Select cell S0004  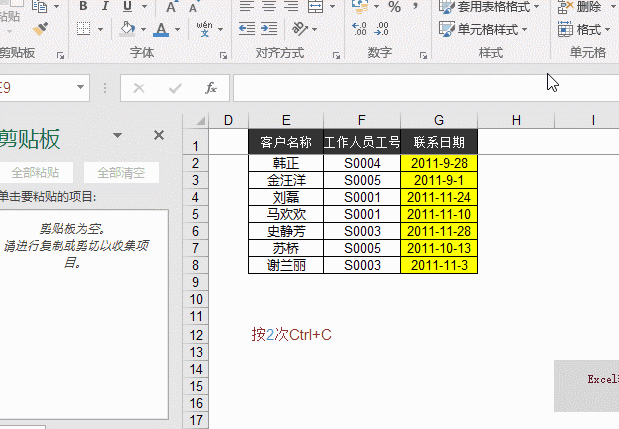point(362,163)
